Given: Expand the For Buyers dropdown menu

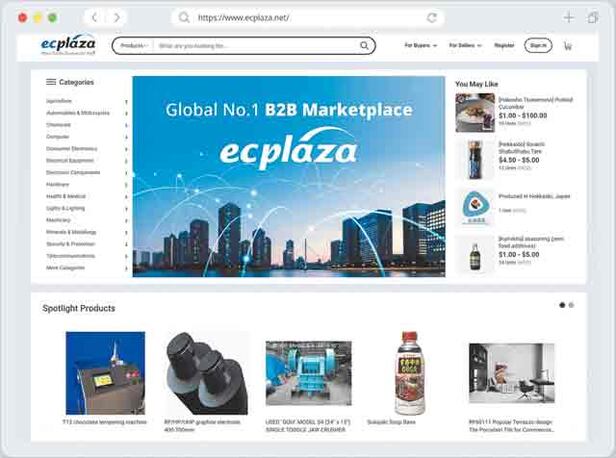Looking at the screenshot, I should pyautogui.click(x=420, y=46).
